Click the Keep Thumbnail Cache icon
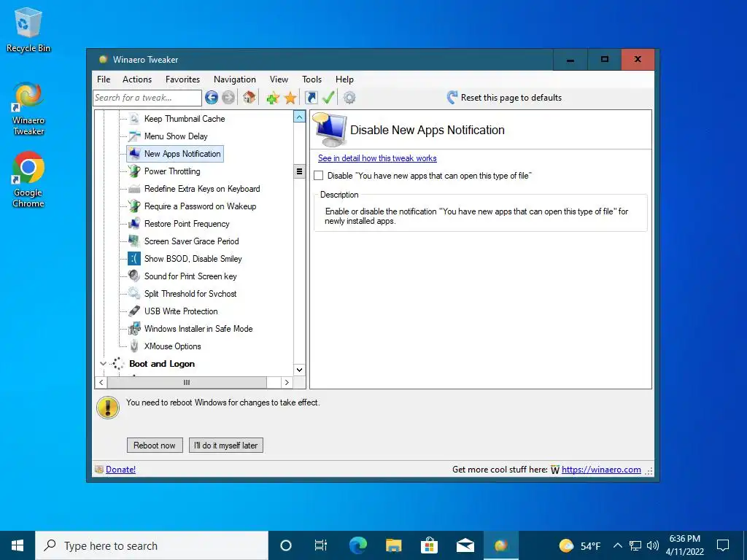The height and width of the screenshot is (560, 747). (134, 119)
